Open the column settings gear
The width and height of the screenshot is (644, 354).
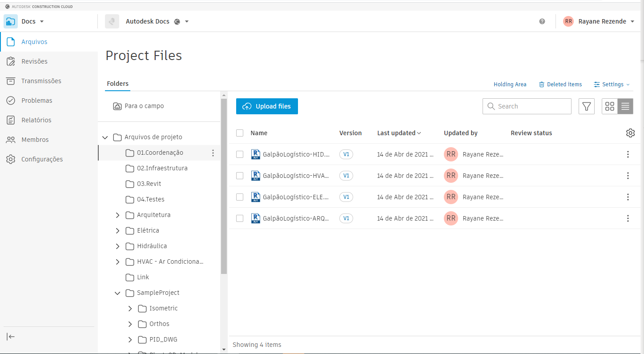tap(630, 133)
